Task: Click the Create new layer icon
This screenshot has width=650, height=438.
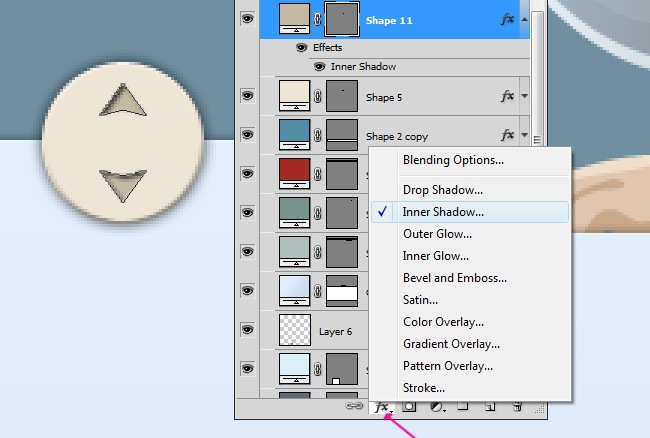Action: 490,407
